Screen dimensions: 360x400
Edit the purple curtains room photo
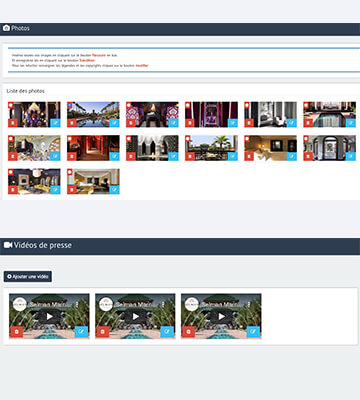pyautogui.click(x=233, y=123)
